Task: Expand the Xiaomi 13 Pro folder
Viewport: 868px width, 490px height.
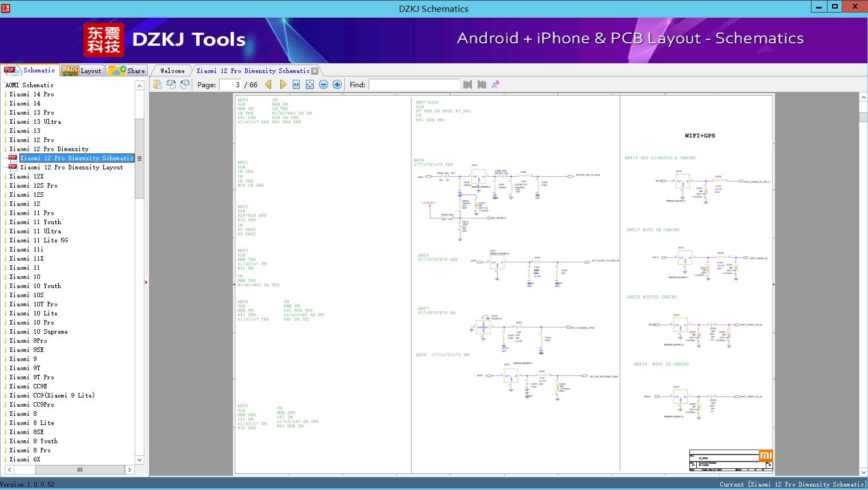Action: 31,112
